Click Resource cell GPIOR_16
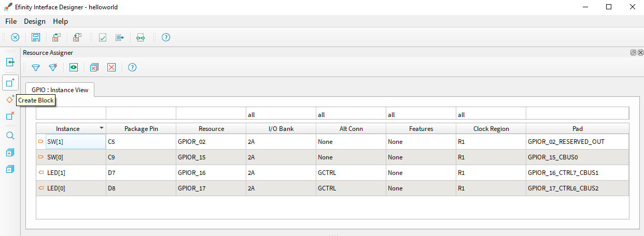Image resolution: width=644 pixels, height=236 pixels. pos(211,172)
